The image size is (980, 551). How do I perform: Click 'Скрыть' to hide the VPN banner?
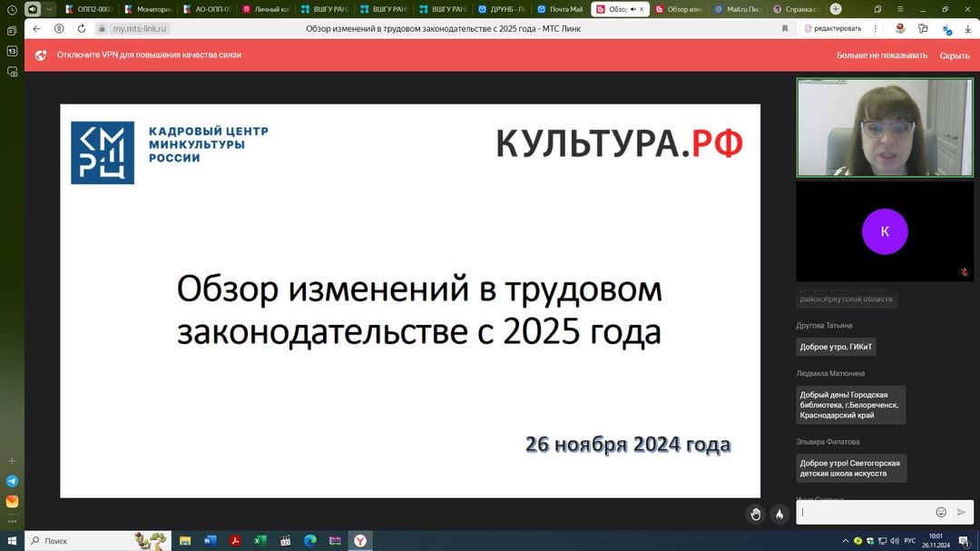click(955, 55)
